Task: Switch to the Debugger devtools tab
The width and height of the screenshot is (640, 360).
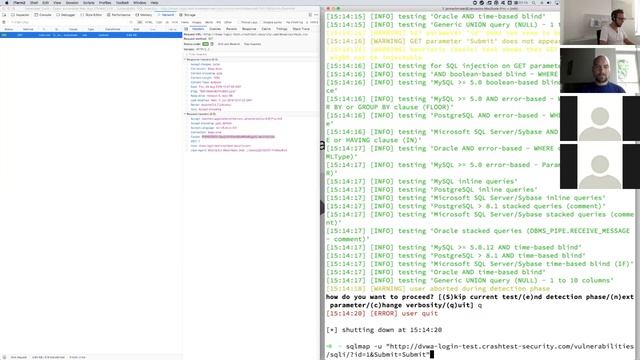Action: 66,15
